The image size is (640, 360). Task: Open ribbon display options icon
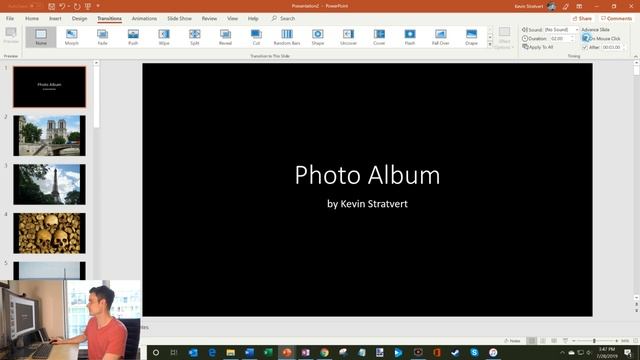pos(579,6)
